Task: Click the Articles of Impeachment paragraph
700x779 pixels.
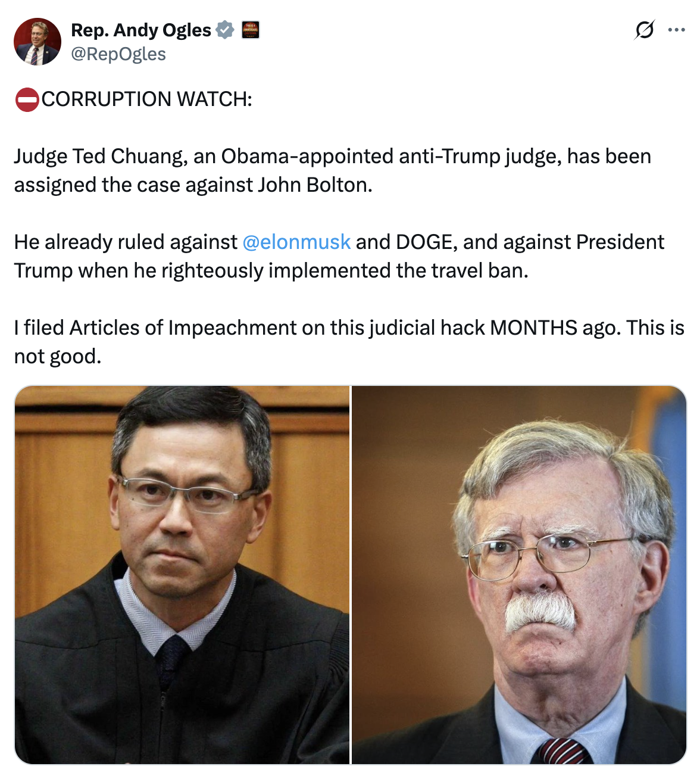Action: coord(349,342)
